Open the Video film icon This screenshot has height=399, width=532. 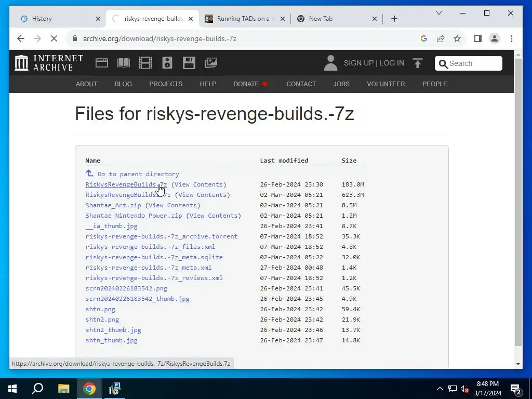coord(145,63)
